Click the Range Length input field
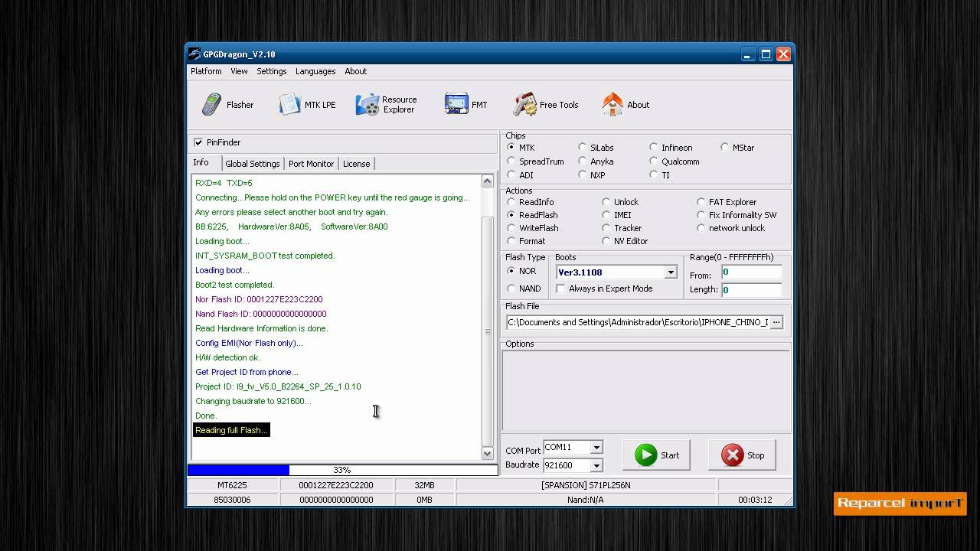The image size is (980, 551). [751, 290]
